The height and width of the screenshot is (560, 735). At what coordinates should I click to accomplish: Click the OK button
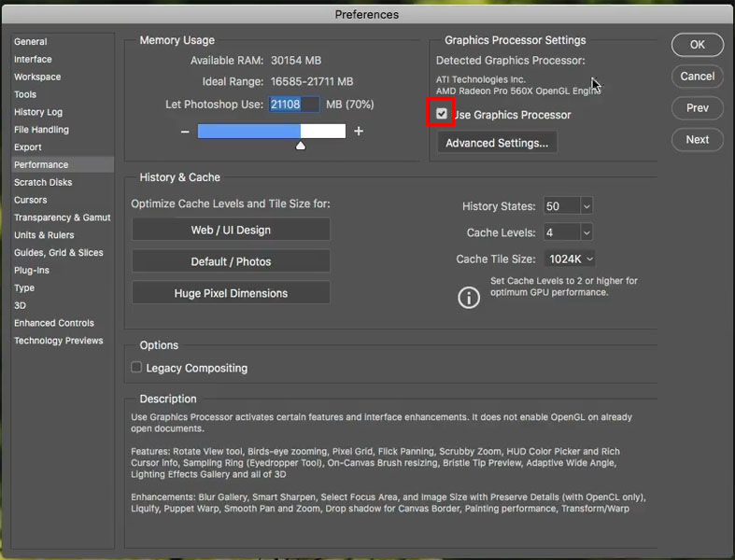tap(697, 45)
